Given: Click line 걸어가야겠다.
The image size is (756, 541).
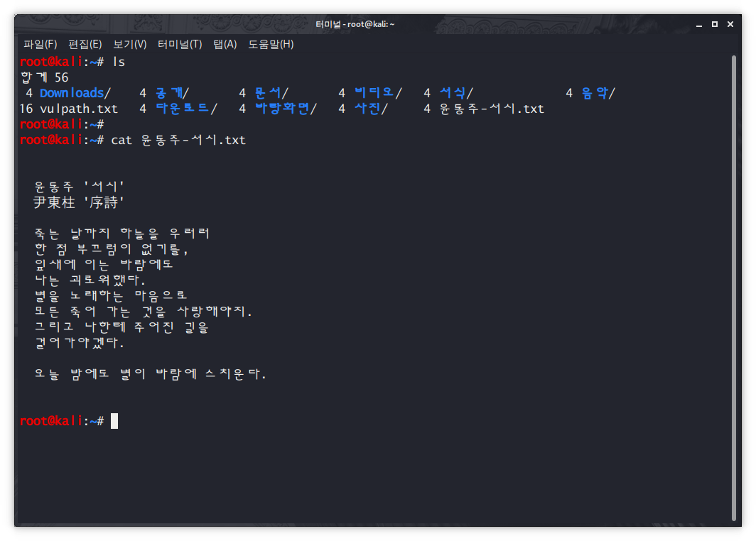Looking at the screenshot, I should click(x=79, y=343).
